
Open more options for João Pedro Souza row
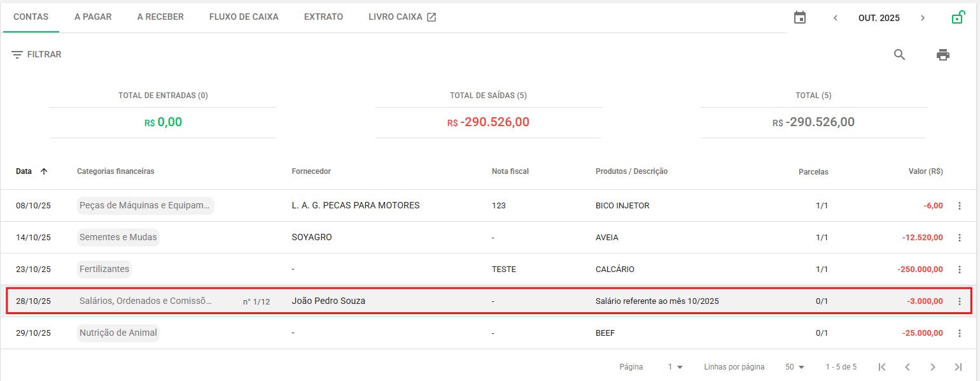(x=960, y=301)
